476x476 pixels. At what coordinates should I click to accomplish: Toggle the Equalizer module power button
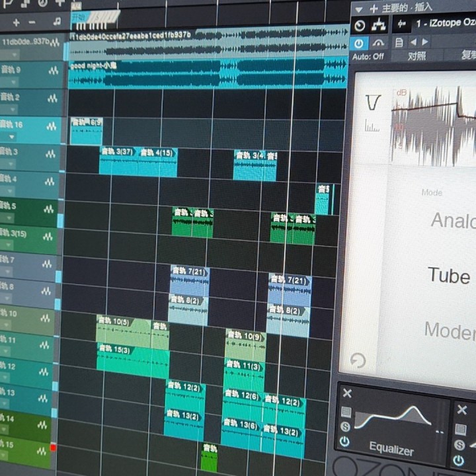pos(344,442)
